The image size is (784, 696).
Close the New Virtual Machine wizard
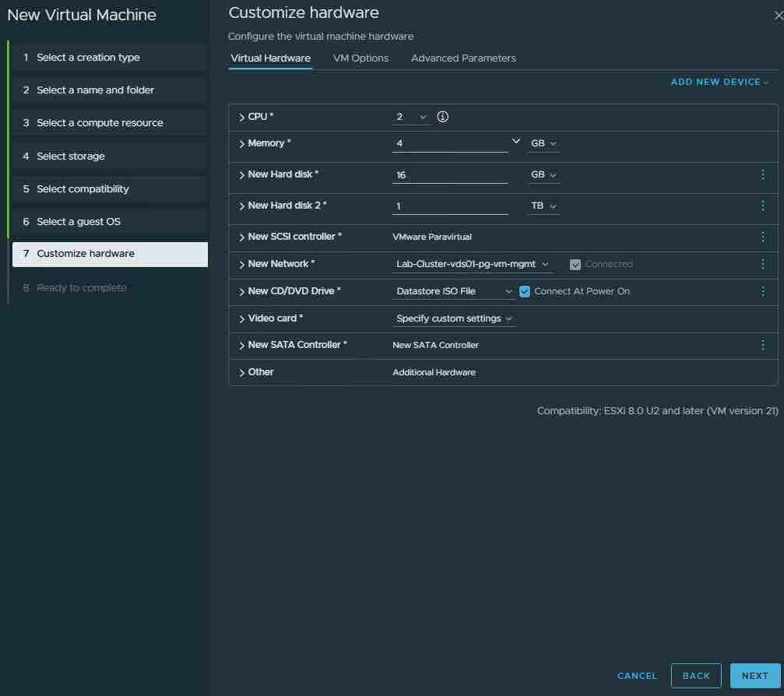778,15
